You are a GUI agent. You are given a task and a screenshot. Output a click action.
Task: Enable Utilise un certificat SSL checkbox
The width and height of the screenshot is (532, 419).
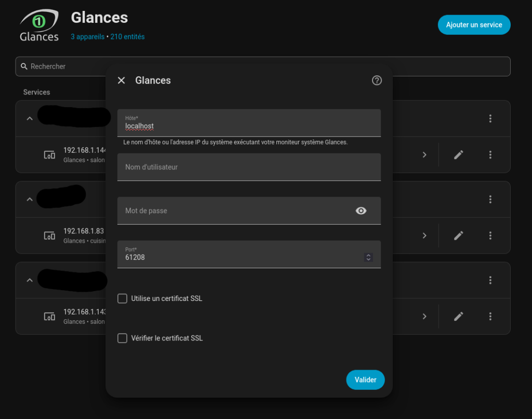(x=122, y=298)
